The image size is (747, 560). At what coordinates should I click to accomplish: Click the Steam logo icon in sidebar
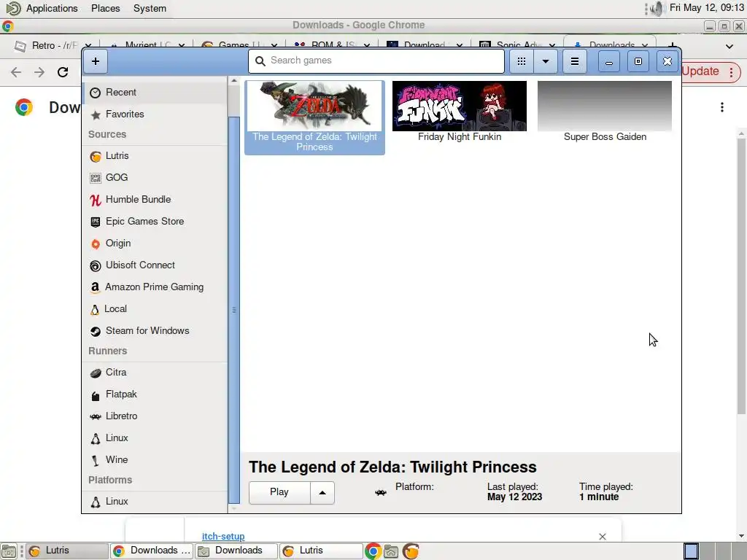pyautogui.click(x=96, y=332)
